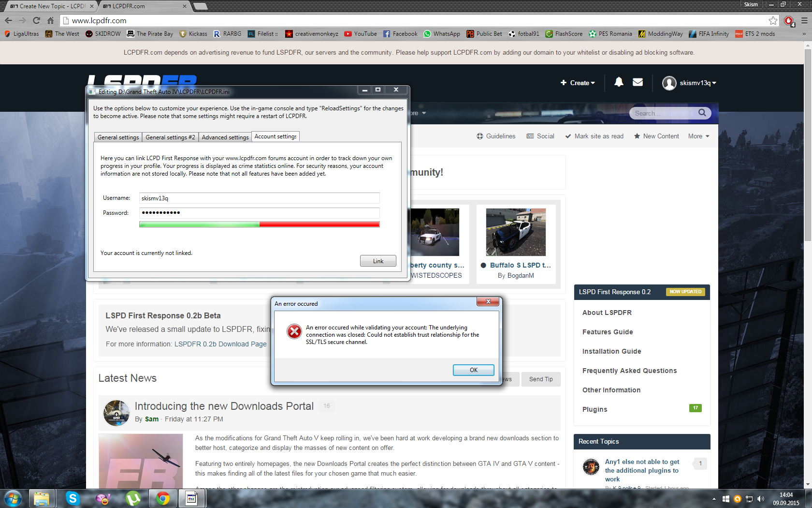Click the volume speaker tray icon
The width and height of the screenshot is (812, 508).
pos(761,499)
